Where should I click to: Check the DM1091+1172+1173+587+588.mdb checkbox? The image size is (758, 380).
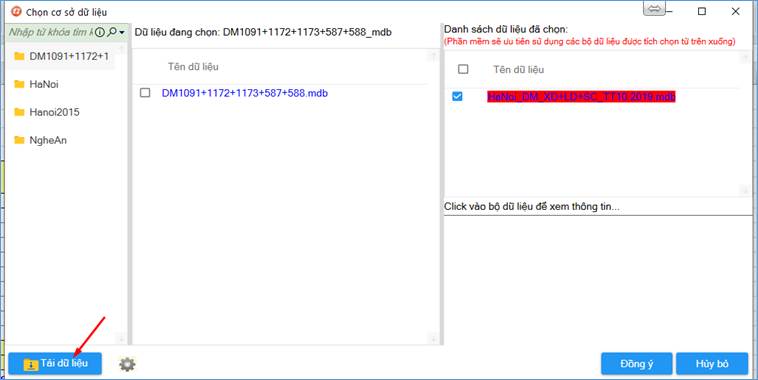point(145,92)
